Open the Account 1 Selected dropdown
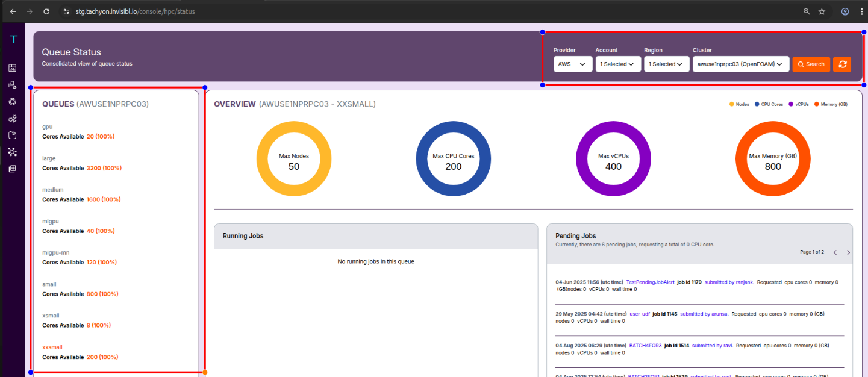 click(x=618, y=64)
